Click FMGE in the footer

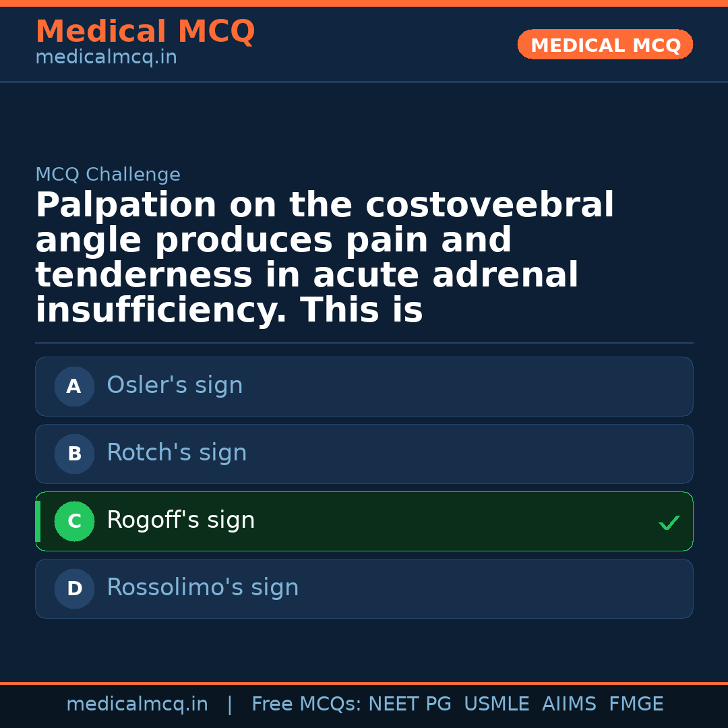pos(636,704)
